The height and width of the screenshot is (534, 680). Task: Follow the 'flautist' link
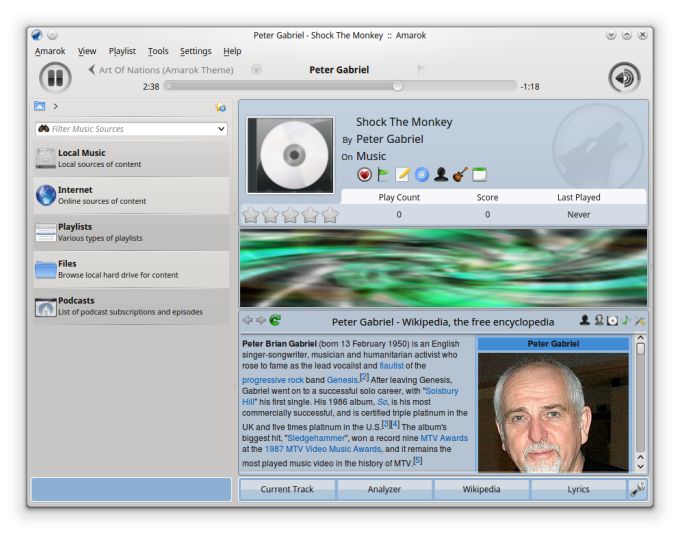pos(391,366)
